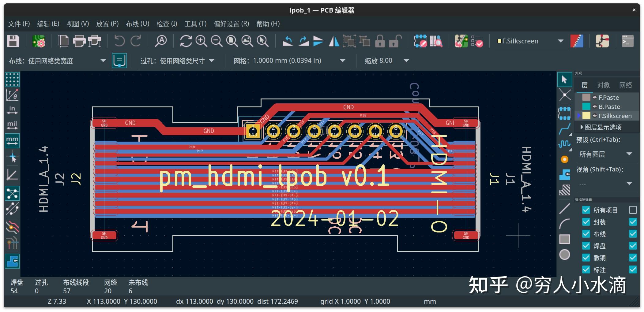Select the F.Silkscreen layer entry

(x=615, y=116)
